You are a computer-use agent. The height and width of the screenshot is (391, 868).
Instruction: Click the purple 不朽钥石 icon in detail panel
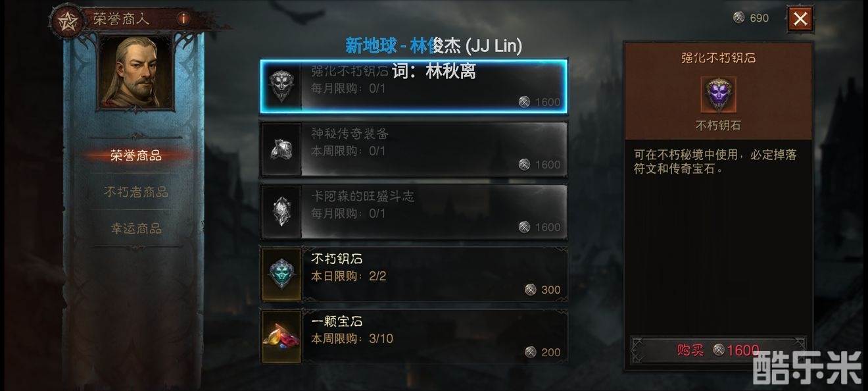(719, 94)
